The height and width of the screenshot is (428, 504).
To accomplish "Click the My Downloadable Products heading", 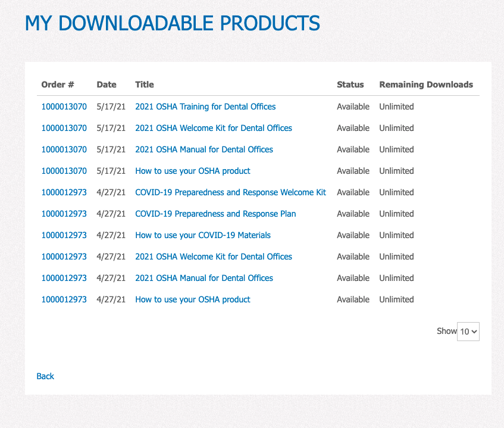I will coord(173,23).
